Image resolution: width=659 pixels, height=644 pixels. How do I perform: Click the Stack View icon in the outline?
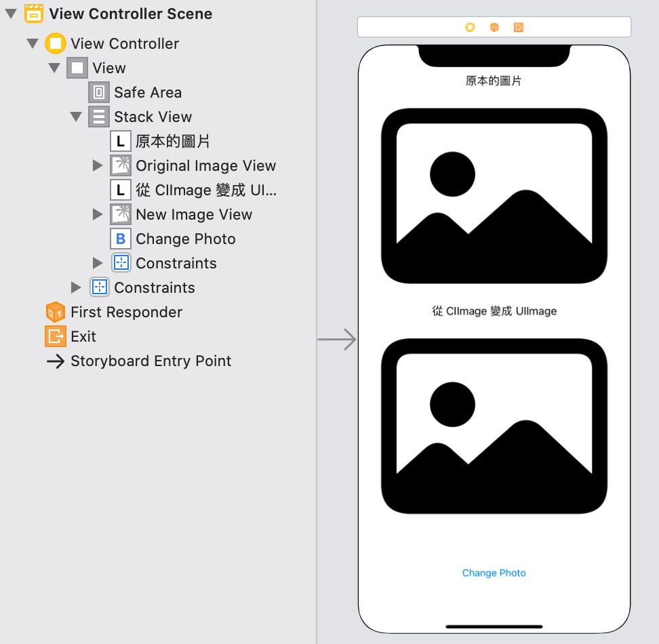[98, 117]
